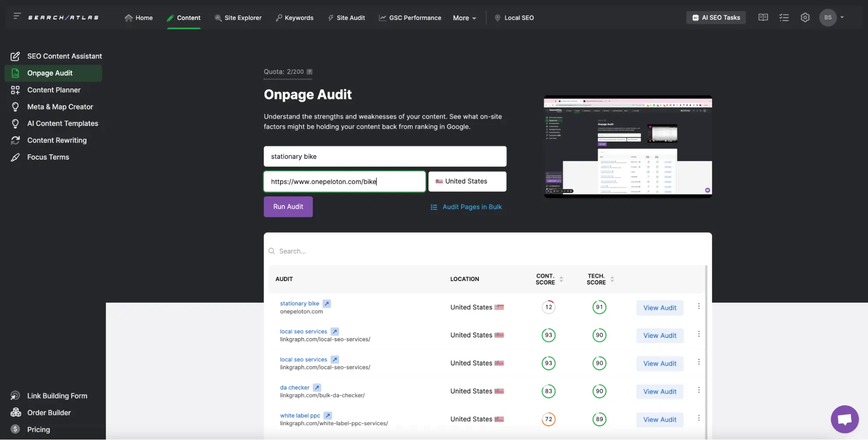Click the Link Building Form icon

click(x=15, y=396)
